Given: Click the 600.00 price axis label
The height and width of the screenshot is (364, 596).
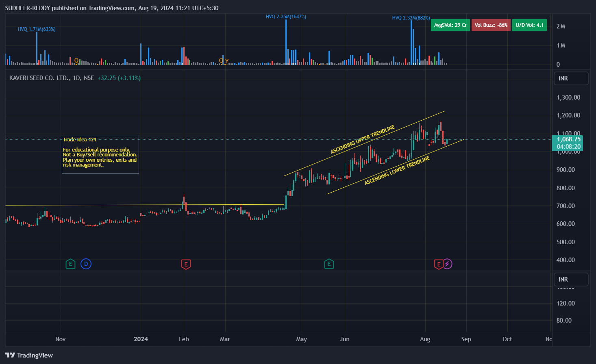Looking at the screenshot, I should [x=566, y=224].
